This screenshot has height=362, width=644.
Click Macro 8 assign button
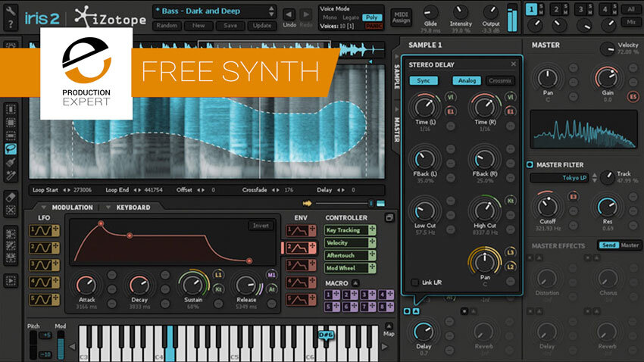click(x=386, y=306)
